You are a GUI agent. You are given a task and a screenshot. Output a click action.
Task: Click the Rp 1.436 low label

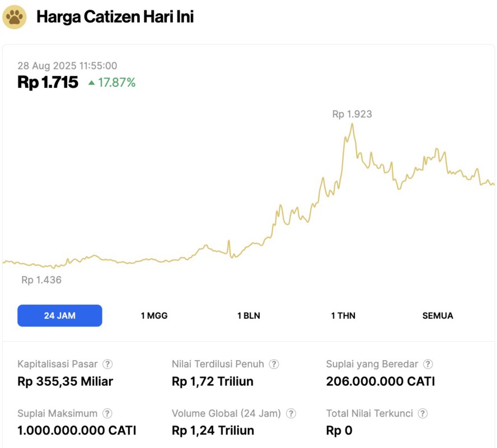point(41,280)
